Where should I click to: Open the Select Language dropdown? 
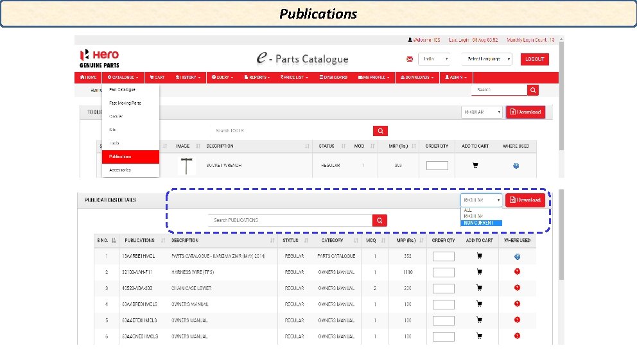(487, 59)
